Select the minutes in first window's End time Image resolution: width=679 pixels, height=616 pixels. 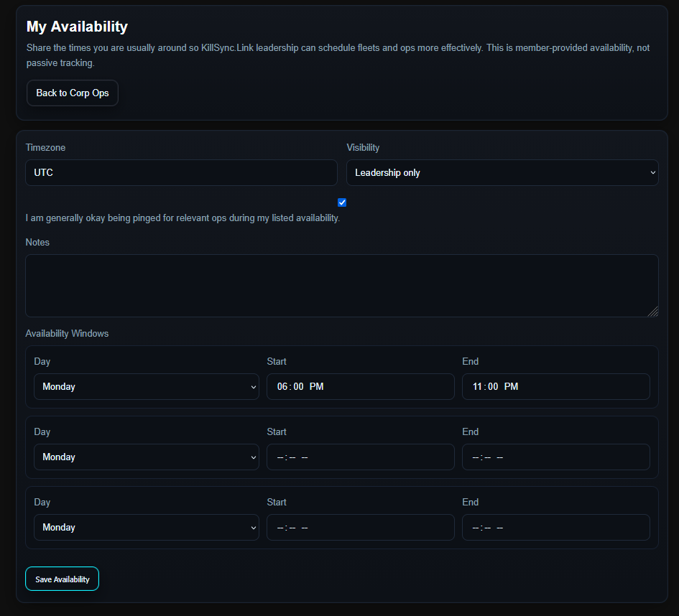click(492, 387)
